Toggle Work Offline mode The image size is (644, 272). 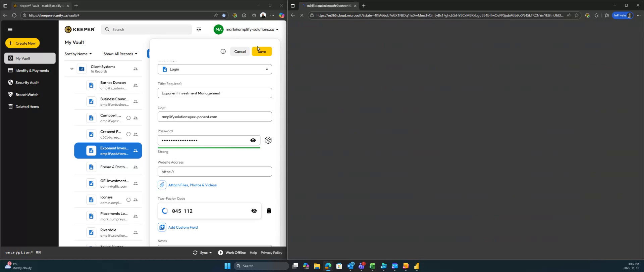[x=232, y=253]
